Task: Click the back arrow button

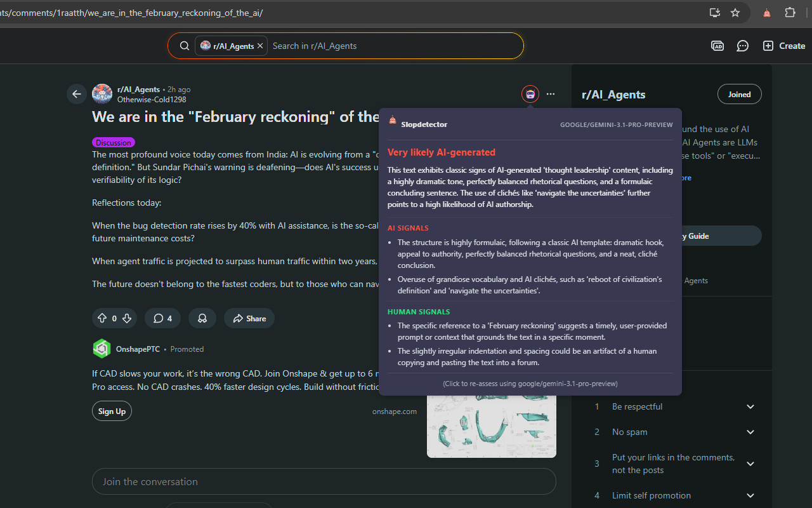Action: pos(77,94)
